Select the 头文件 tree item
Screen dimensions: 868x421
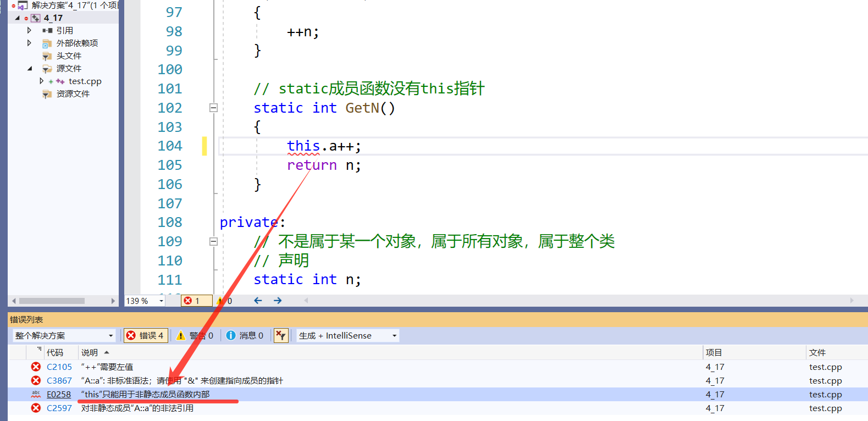pyautogui.click(x=69, y=56)
